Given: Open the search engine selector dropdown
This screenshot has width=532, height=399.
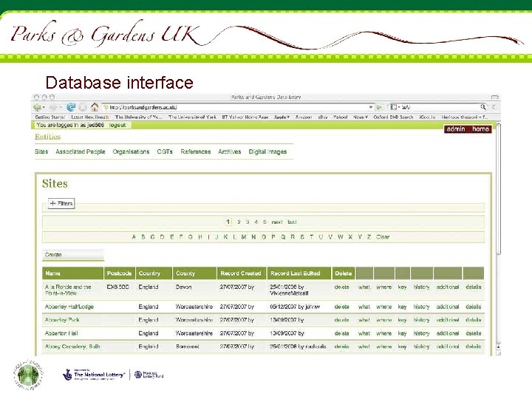Looking at the screenshot, I should click(394, 107).
